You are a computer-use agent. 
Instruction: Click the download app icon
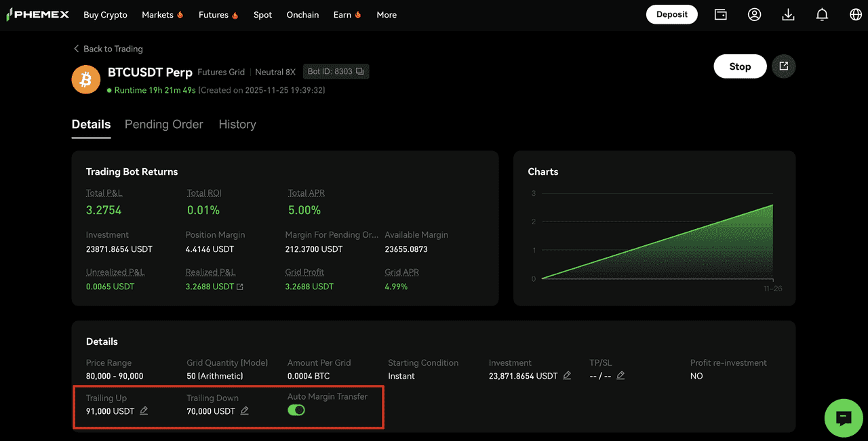coord(788,14)
